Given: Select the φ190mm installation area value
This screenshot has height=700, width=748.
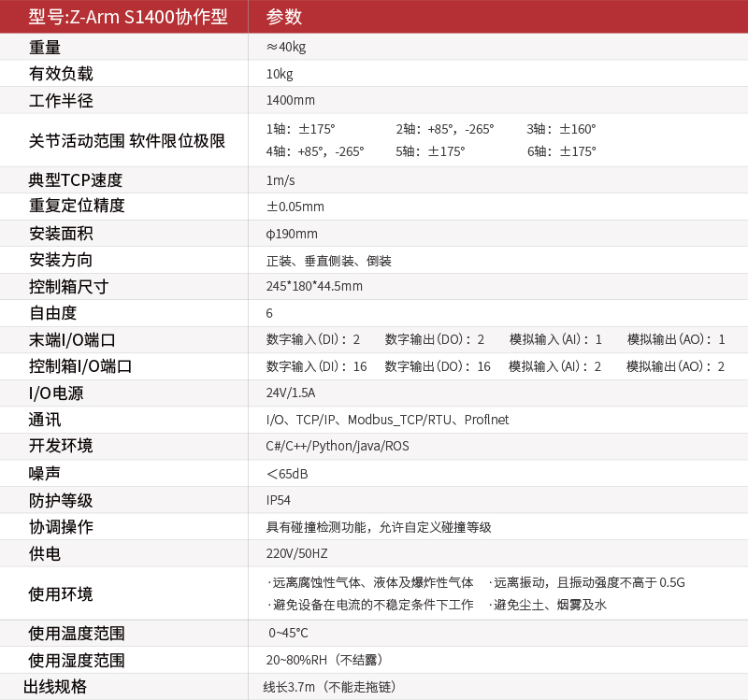Looking at the screenshot, I should point(292,234).
